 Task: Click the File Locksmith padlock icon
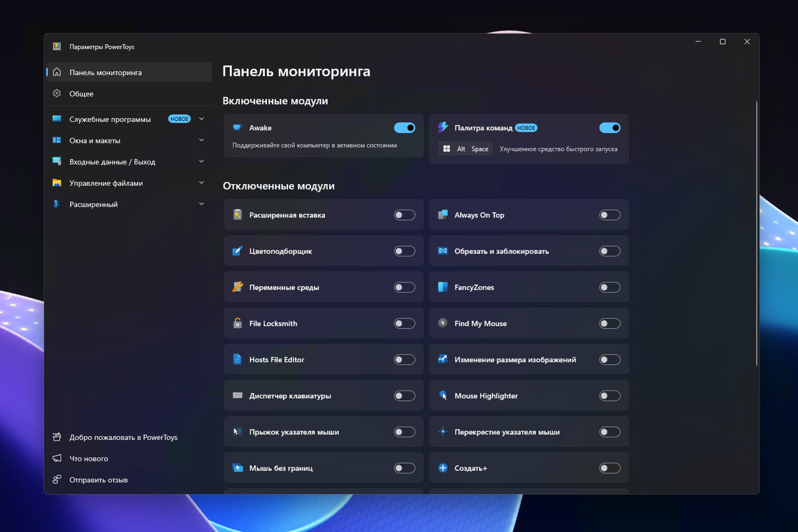coord(237,323)
